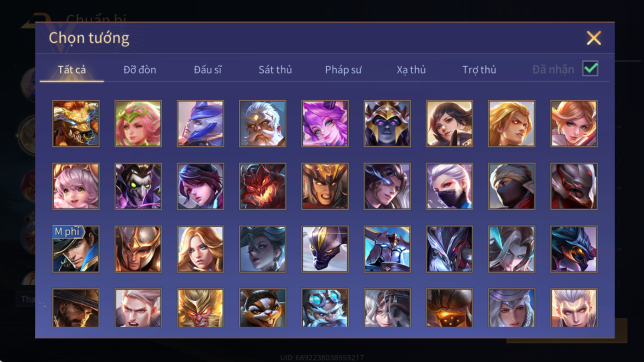
Task: Choose the blonde long-haired woman hero
Action: [x=201, y=249]
